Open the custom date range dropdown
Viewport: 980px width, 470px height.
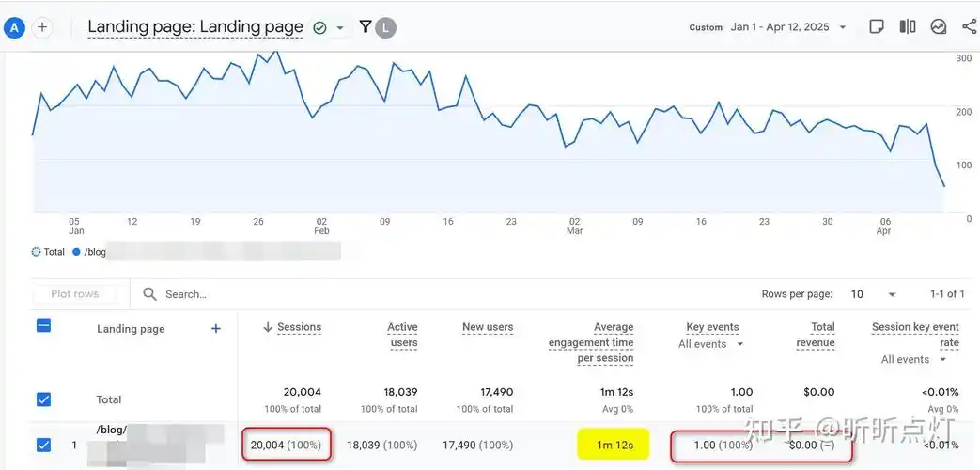click(x=788, y=27)
